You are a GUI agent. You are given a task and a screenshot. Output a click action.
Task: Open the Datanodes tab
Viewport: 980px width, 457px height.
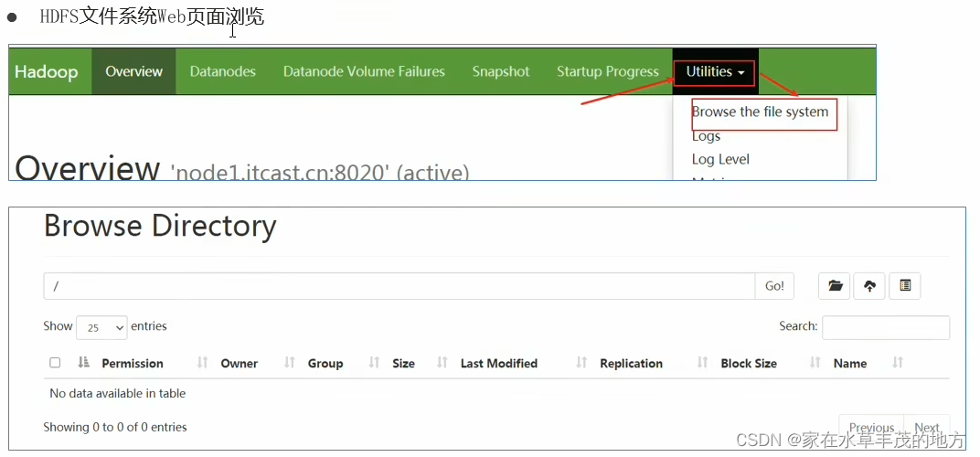tap(222, 72)
